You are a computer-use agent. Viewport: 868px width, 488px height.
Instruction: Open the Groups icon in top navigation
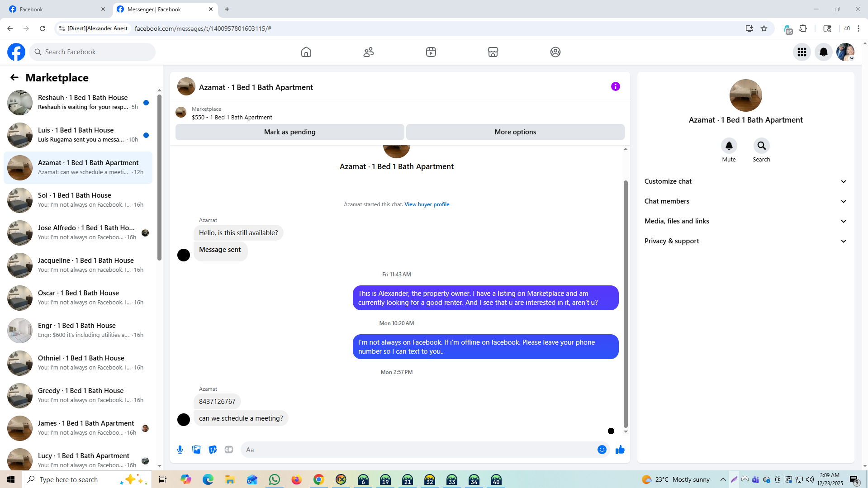(555, 52)
